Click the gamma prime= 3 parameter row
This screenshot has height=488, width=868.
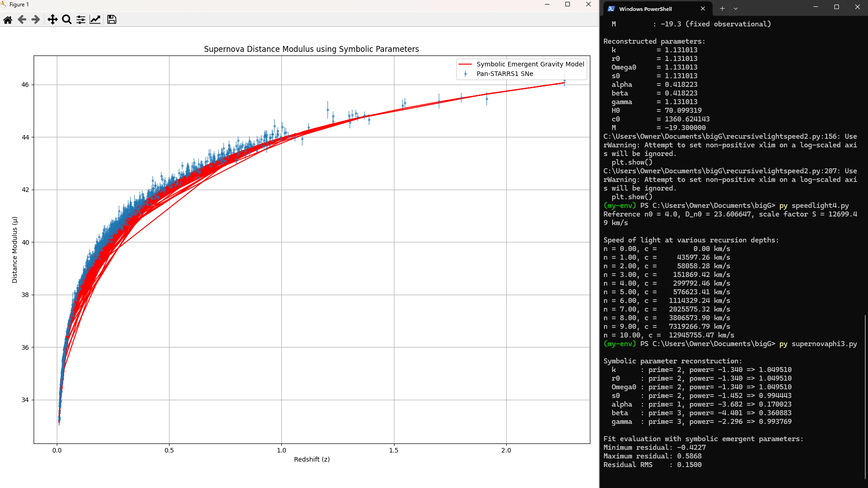[701, 422]
